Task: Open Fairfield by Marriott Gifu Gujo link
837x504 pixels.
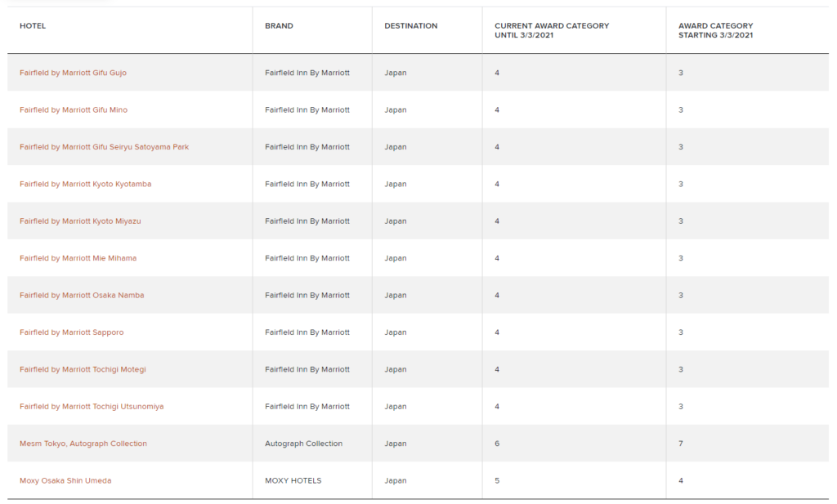Action: pyautogui.click(x=73, y=73)
